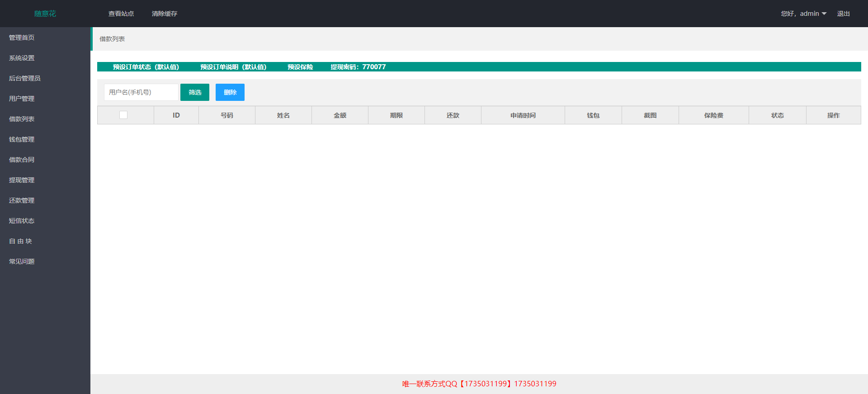Click the 随意花 site logo
The height and width of the screenshot is (394, 868).
pos(45,14)
